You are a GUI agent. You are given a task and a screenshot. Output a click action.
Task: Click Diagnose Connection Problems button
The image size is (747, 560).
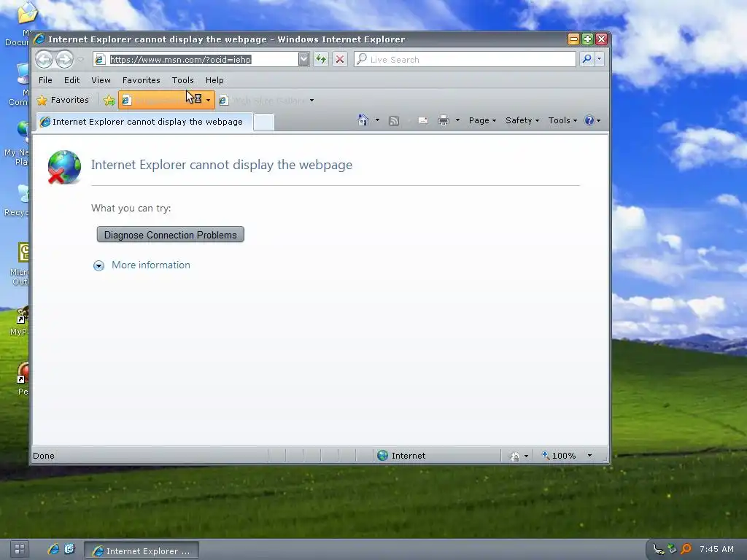[171, 235]
